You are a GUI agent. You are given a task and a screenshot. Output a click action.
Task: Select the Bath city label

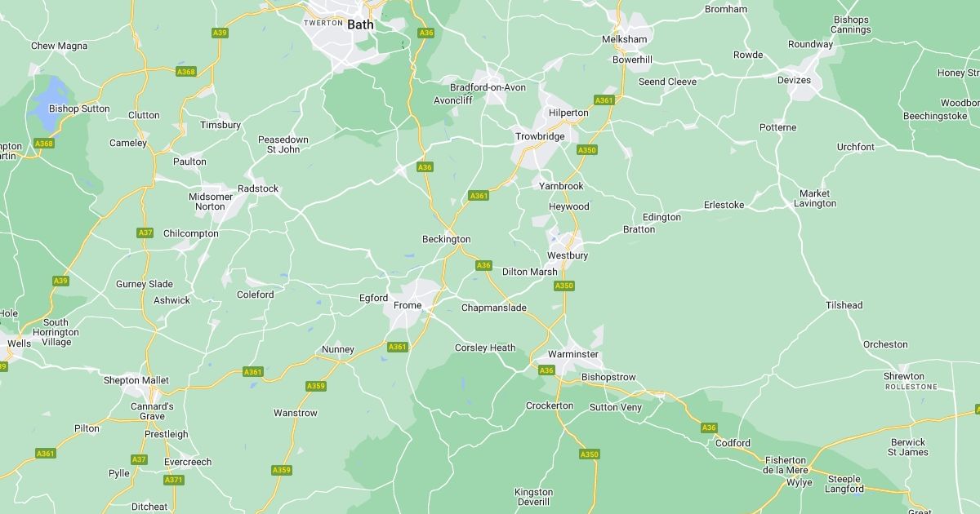click(360, 24)
